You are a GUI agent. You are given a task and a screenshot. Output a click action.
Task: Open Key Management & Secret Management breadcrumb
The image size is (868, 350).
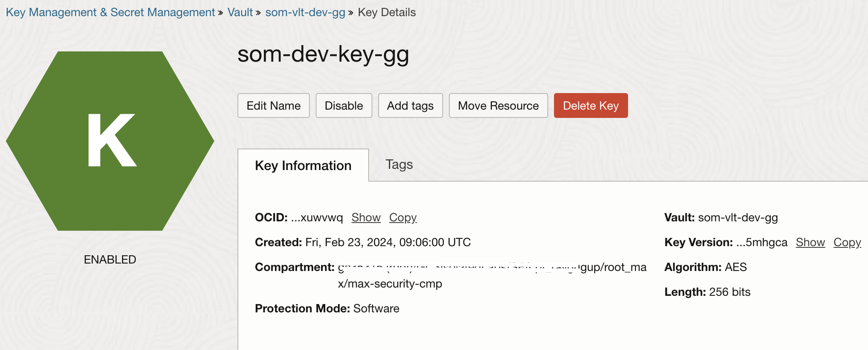tap(110, 12)
